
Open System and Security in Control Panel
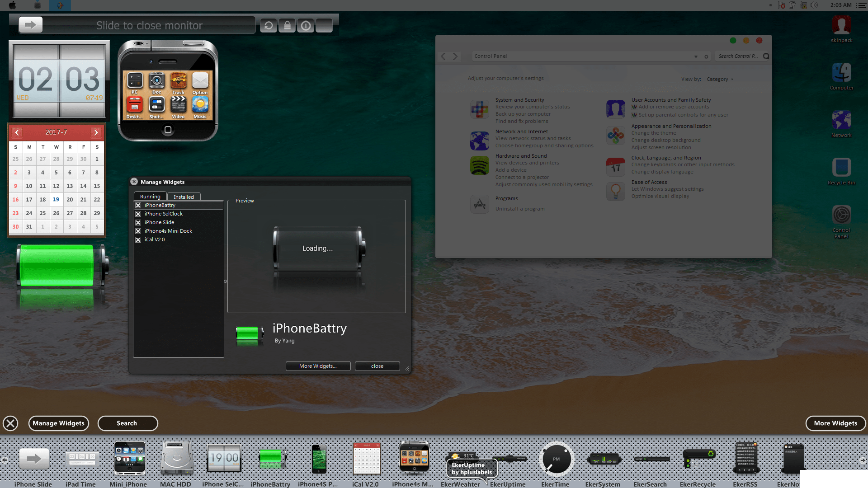pyautogui.click(x=519, y=100)
